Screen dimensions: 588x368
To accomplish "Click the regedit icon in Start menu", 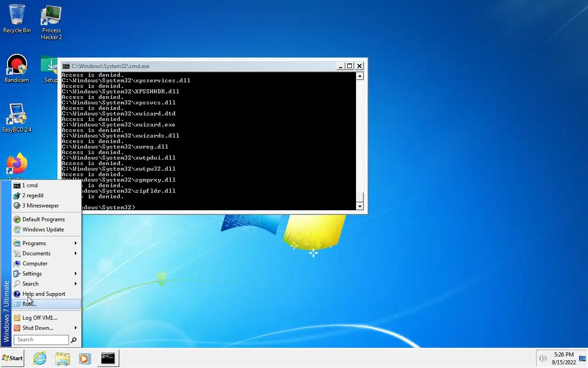I will point(17,195).
